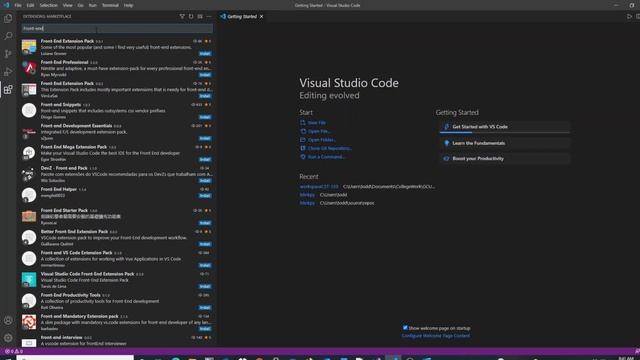Open the Manage gear icon
This screenshot has height=360, width=640.
tap(8, 338)
